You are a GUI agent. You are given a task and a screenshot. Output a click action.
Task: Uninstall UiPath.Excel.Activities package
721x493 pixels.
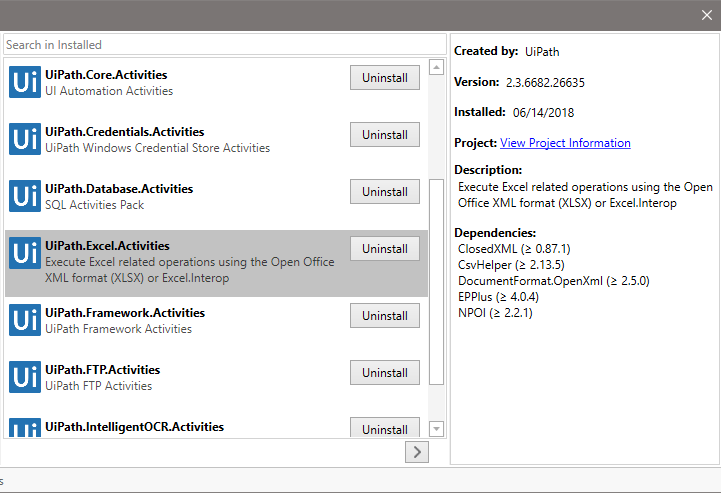point(385,249)
